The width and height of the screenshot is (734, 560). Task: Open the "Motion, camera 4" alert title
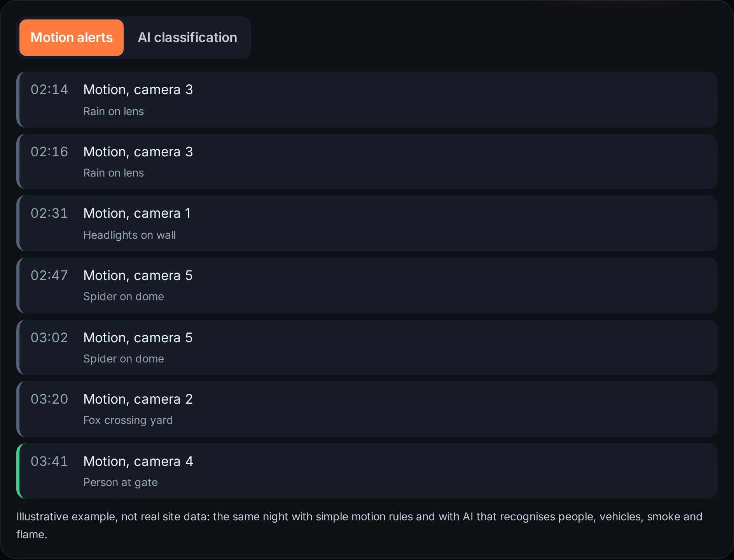(x=138, y=462)
